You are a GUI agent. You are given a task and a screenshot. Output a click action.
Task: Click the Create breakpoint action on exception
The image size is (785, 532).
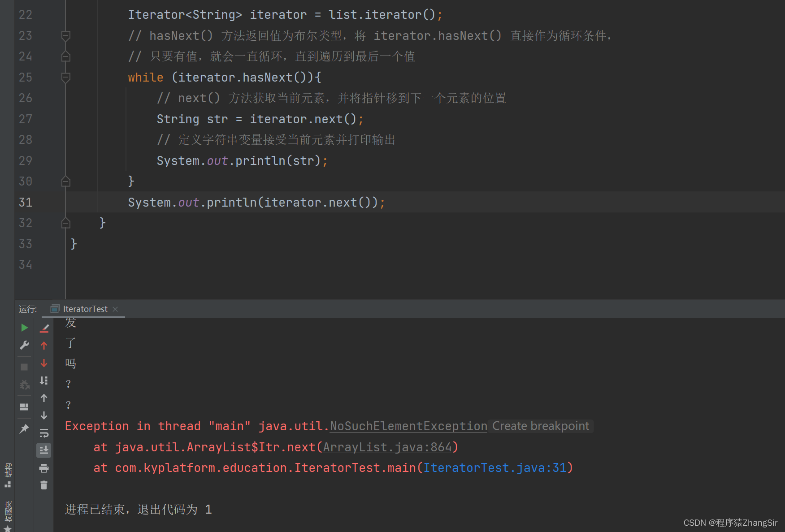coord(540,426)
